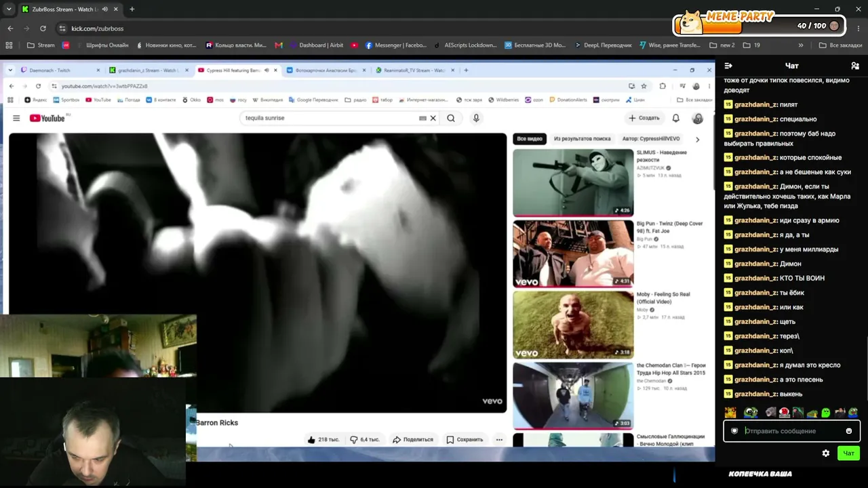Viewport: 868px width, 488px height.
Task: Mute the Cypress Hill tab audio
Action: (267, 70)
